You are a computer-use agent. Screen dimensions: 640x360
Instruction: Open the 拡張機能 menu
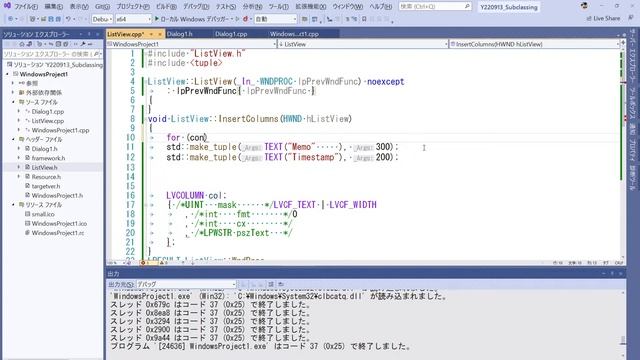[311, 7]
